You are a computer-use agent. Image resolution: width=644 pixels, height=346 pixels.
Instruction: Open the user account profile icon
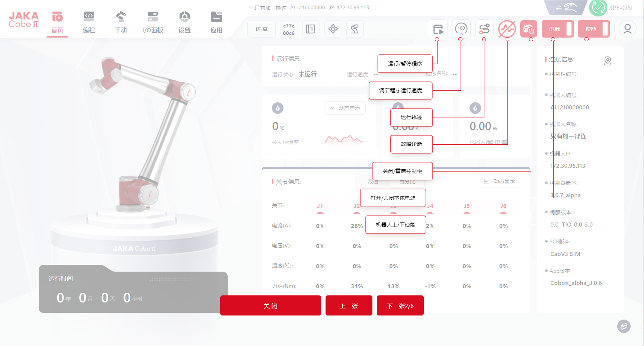pyautogui.click(x=628, y=29)
